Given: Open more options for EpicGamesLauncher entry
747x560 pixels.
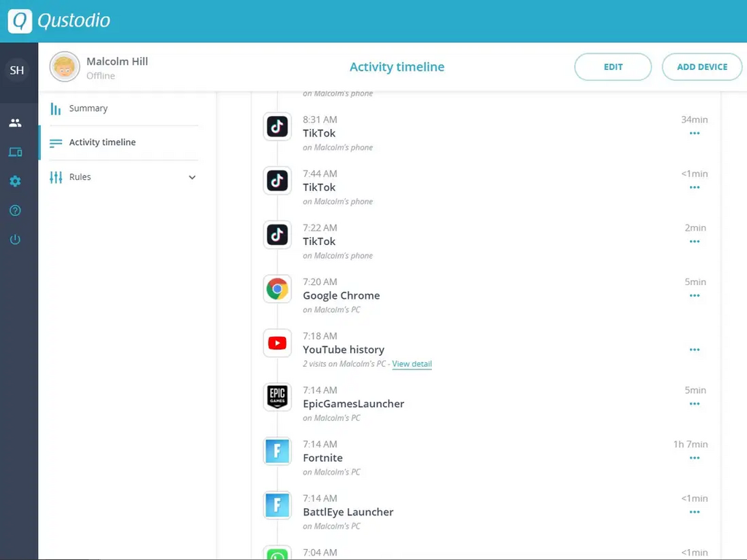Looking at the screenshot, I should pyautogui.click(x=694, y=404).
